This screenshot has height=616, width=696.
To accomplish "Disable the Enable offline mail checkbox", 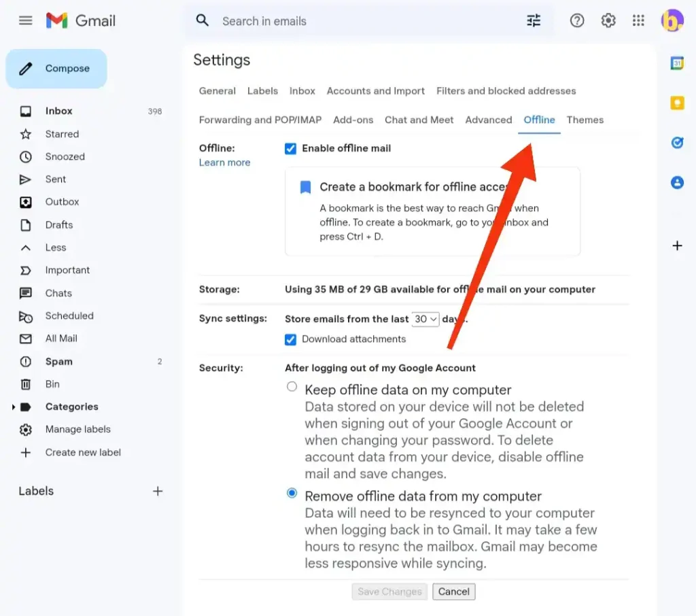I will [x=291, y=148].
